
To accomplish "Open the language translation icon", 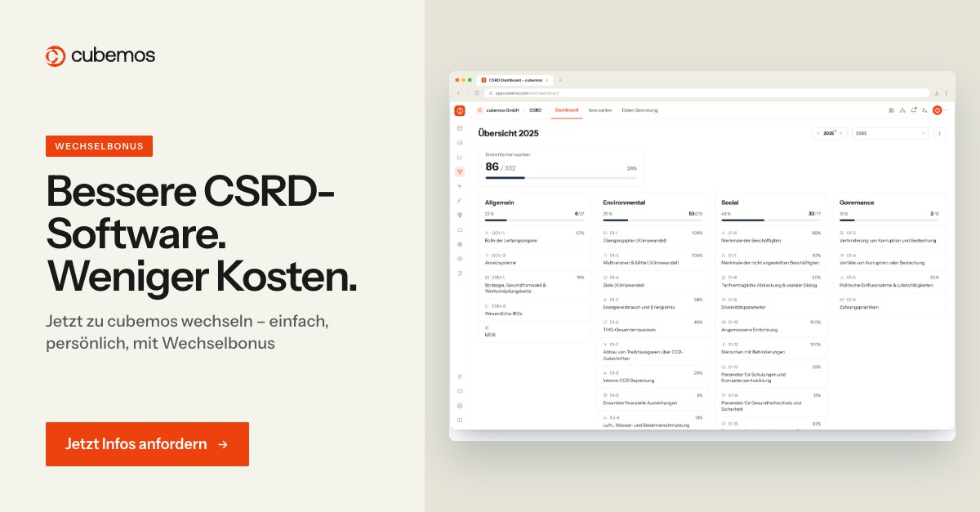I will click(x=924, y=110).
